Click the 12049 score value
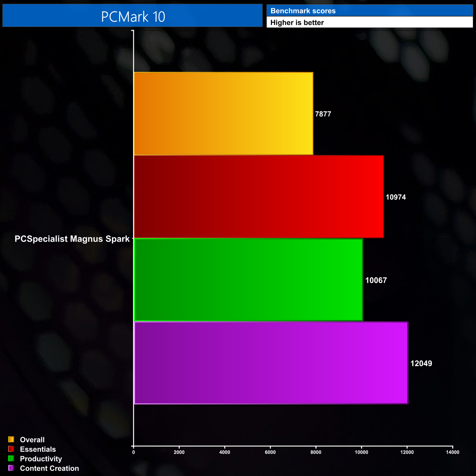The image size is (476, 476). click(421, 364)
